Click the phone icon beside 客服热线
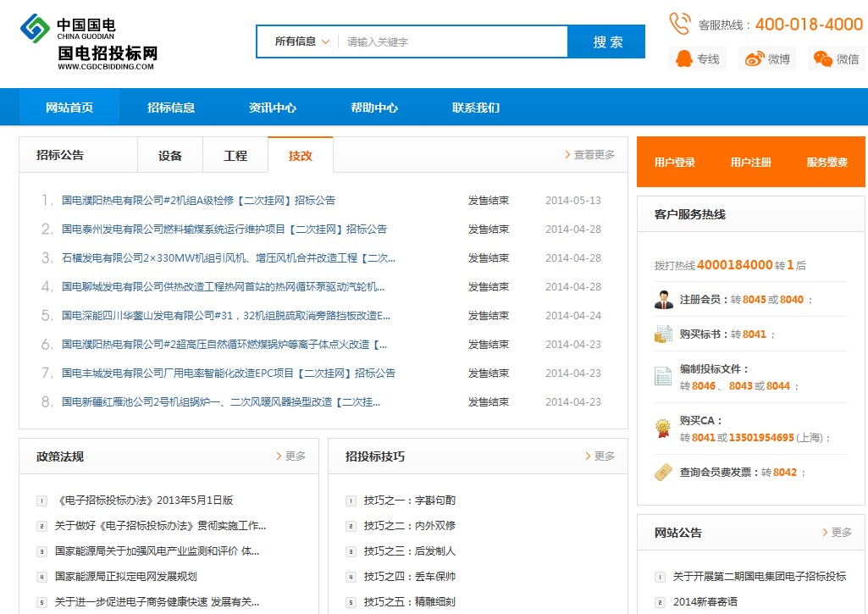868x614 pixels. tap(679, 24)
